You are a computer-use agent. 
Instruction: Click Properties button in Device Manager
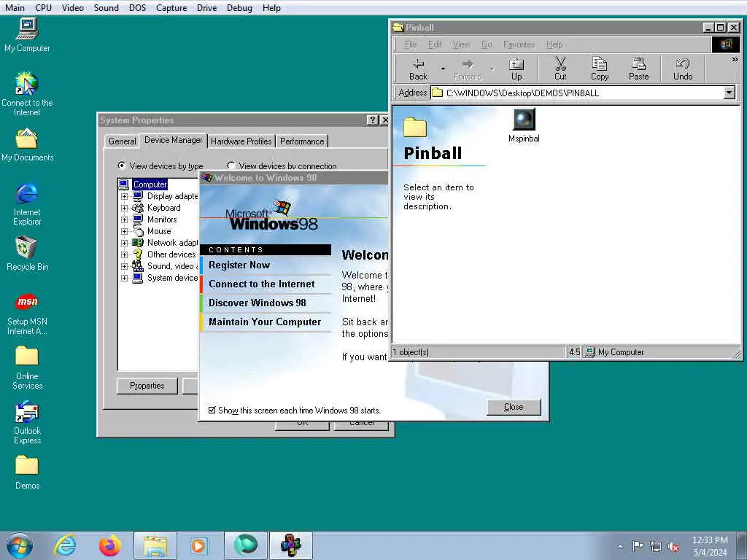coord(147,386)
